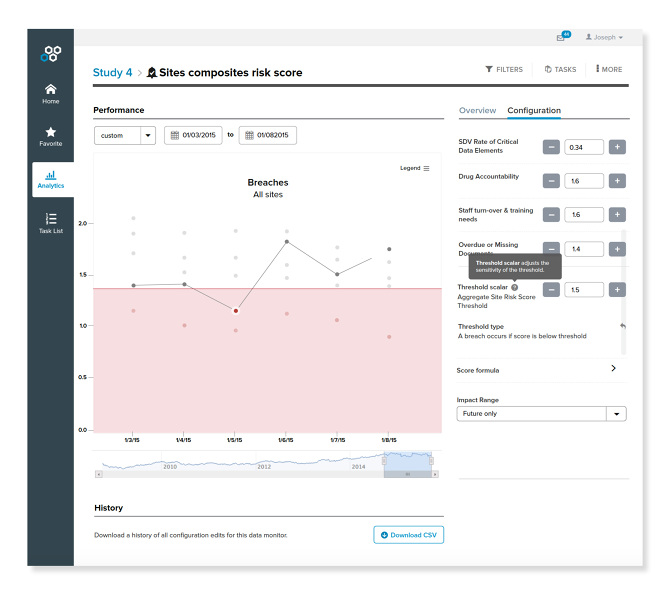Screen dimensions: 670x598
Task: Click Study 4 breadcrumb link
Action: pyautogui.click(x=112, y=72)
